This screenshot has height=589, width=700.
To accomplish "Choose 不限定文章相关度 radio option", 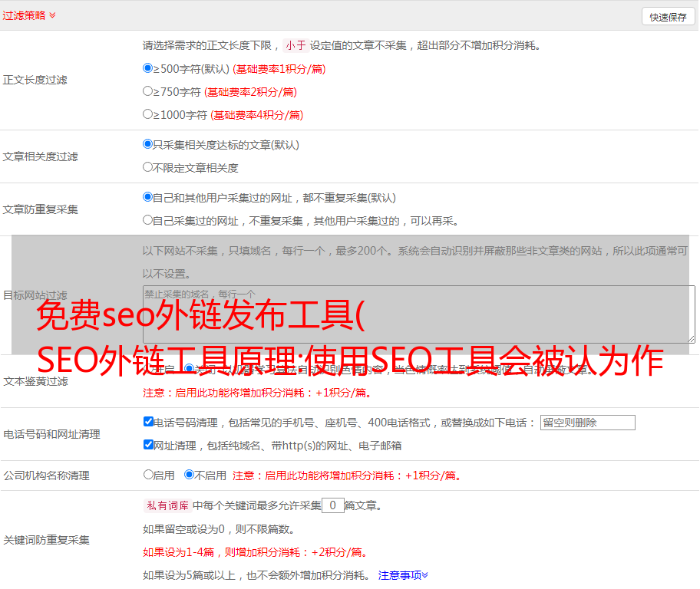I will tap(148, 166).
